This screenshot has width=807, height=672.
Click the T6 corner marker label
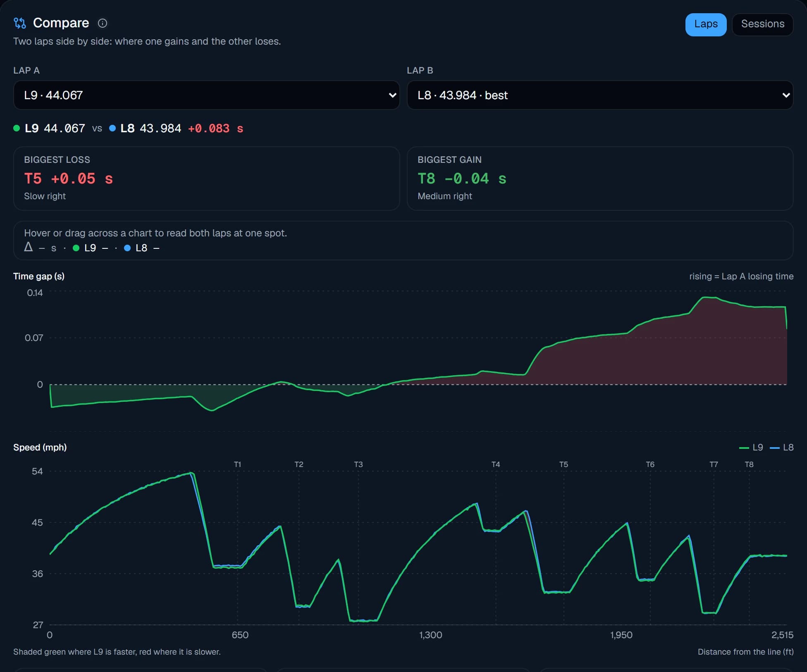(x=650, y=465)
